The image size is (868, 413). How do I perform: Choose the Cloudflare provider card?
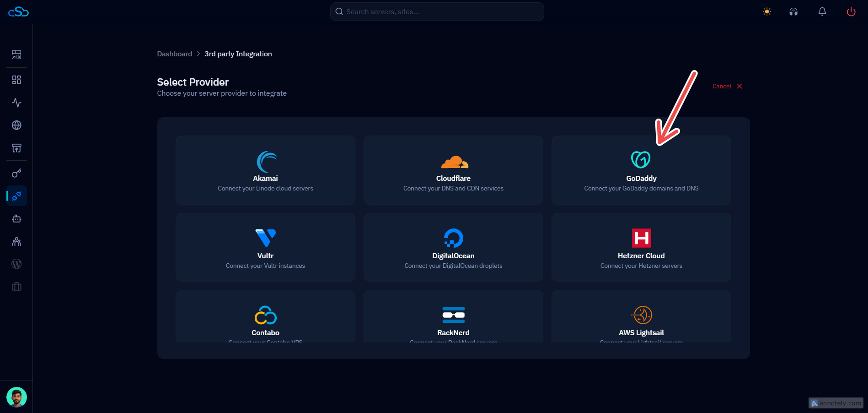453,170
